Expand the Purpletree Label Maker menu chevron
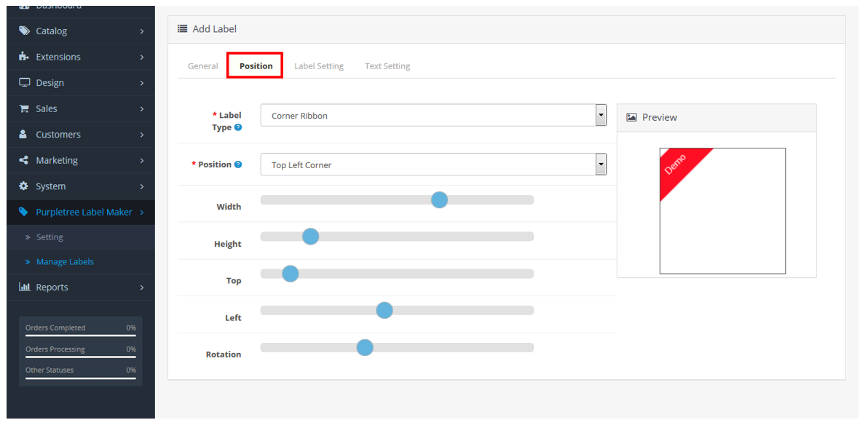The width and height of the screenshot is (868, 428). (x=142, y=213)
